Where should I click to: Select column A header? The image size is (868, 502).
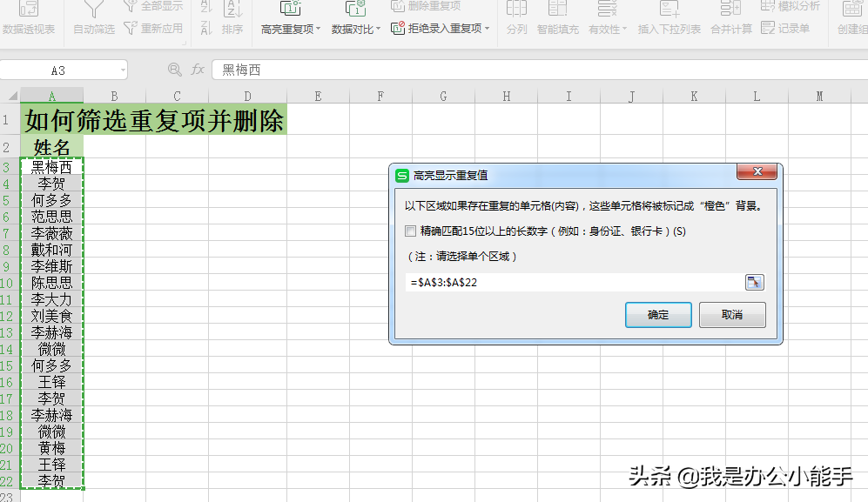coord(52,96)
